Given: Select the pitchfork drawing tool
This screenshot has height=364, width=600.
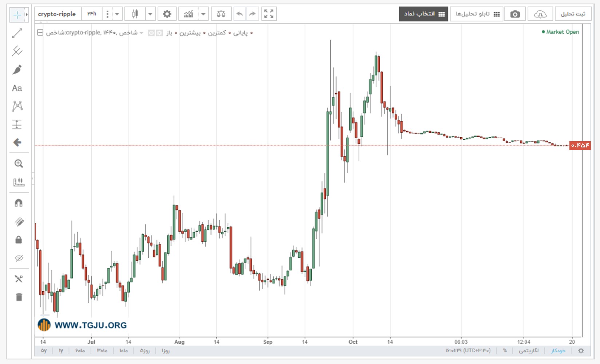Looking at the screenshot, I should coord(17,51).
